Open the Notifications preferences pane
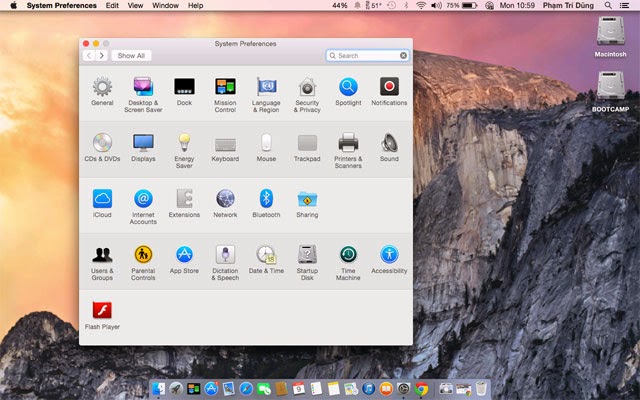The image size is (640, 400). [389, 91]
